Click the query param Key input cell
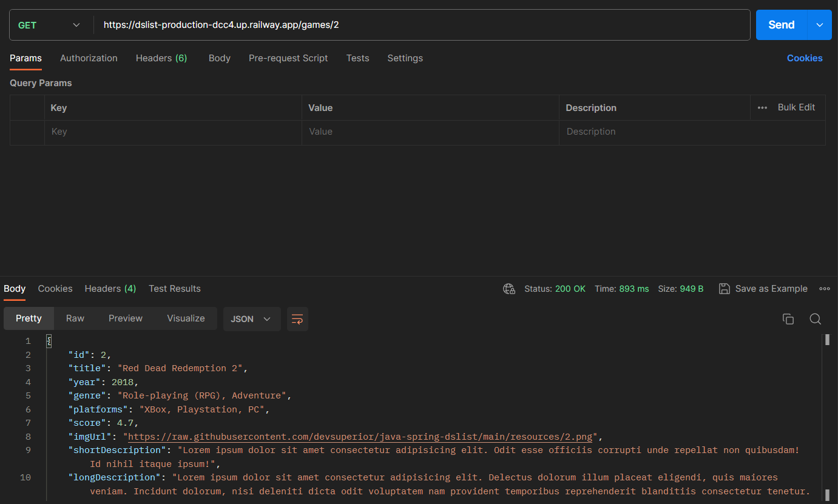Viewport: 838px width, 504px height. (173, 132)
